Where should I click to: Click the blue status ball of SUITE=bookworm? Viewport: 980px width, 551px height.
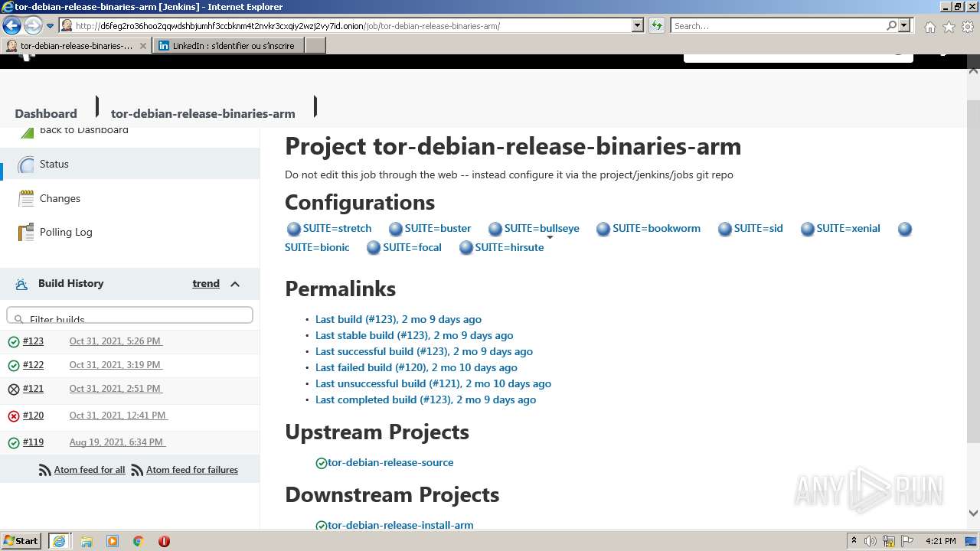[x=603, y=229]
